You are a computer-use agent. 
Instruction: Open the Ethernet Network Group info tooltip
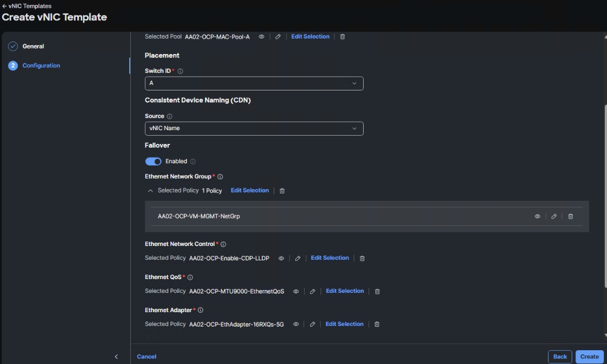[x=220, y=176]
